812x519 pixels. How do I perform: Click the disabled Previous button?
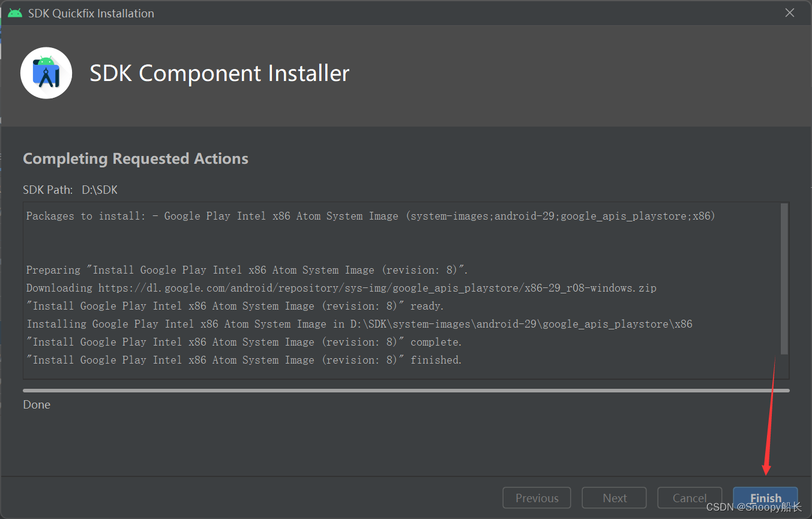(x=537, y=498)
